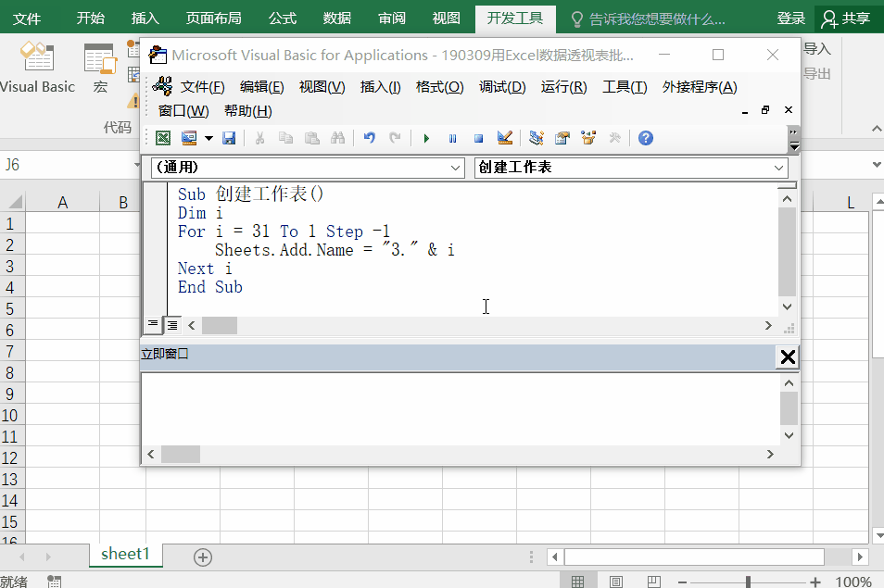Open the Properties Window icon
Screen dimensions: 884x588
tap(562, 138)
